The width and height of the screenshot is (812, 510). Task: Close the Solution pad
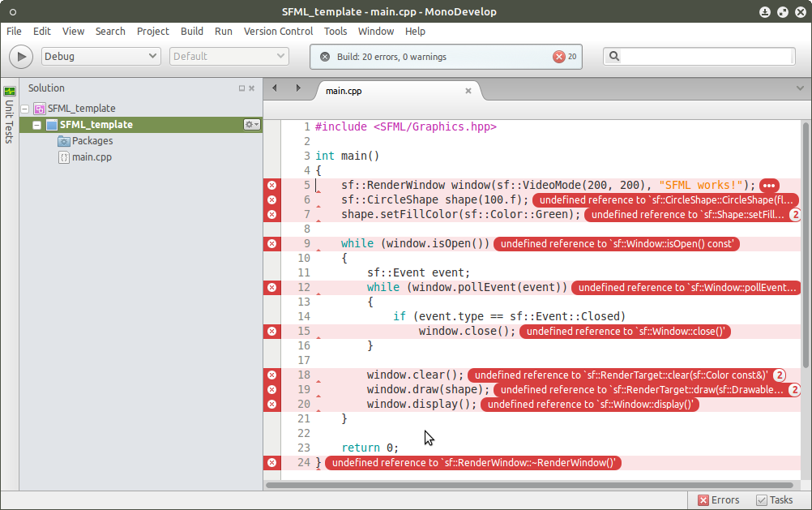tap(252, 88)
